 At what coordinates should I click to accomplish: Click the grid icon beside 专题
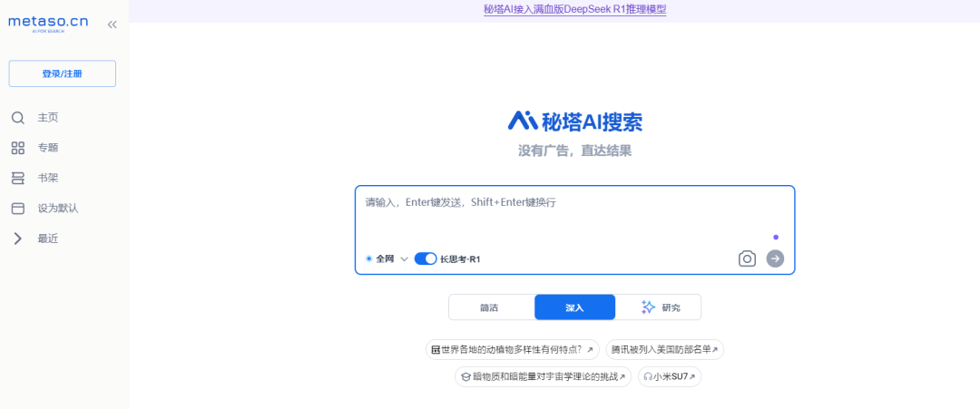[x=18, y=148]
